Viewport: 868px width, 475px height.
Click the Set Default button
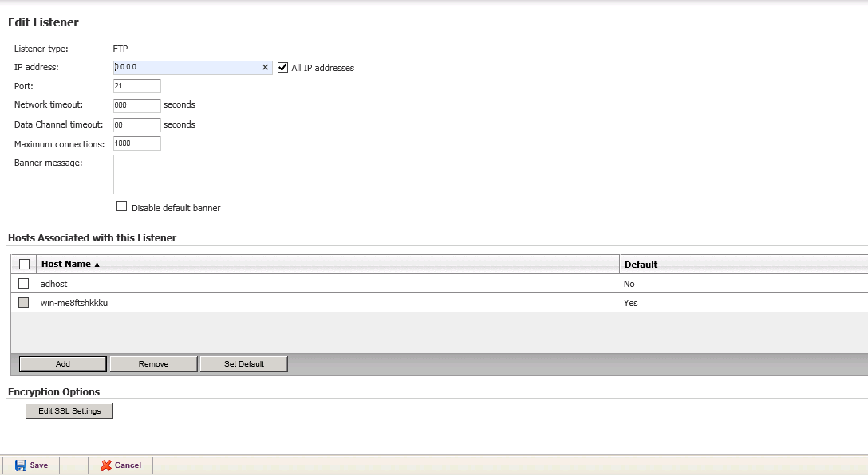click(x=243, y=364)
